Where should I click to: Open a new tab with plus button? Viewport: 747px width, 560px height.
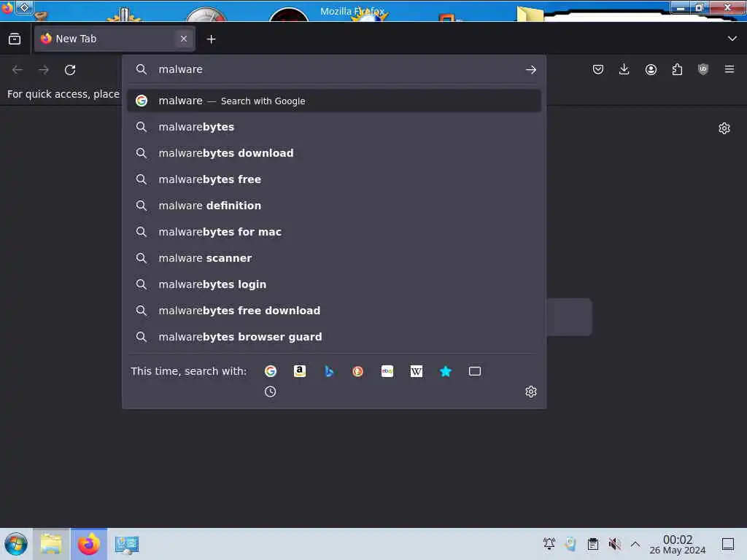point(211,39)
